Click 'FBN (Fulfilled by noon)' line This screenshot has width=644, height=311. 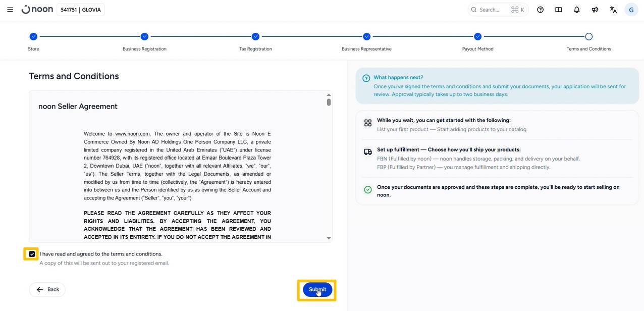coord(478,159)
